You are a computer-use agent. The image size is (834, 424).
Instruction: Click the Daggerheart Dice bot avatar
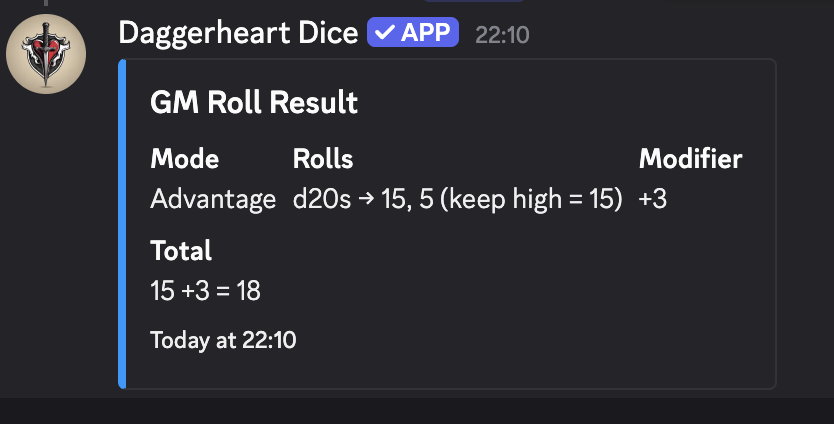tap(46, 54)
